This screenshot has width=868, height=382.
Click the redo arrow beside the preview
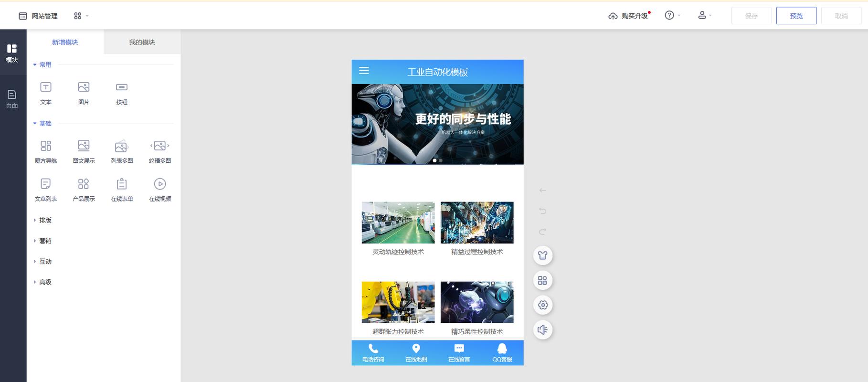tap(543, 232)
